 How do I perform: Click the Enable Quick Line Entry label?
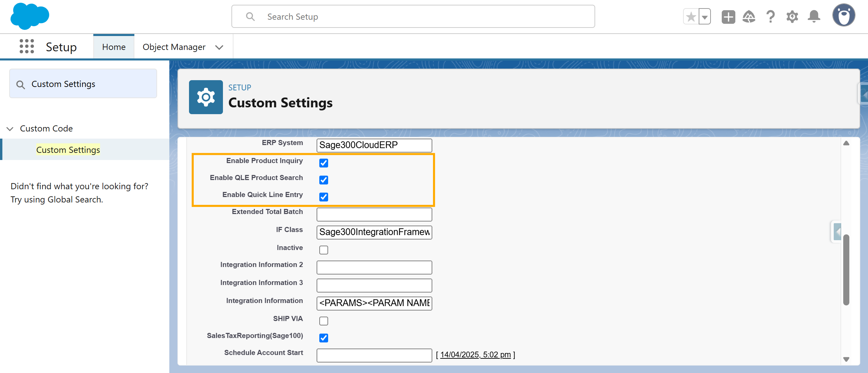(x=262, y=195)
